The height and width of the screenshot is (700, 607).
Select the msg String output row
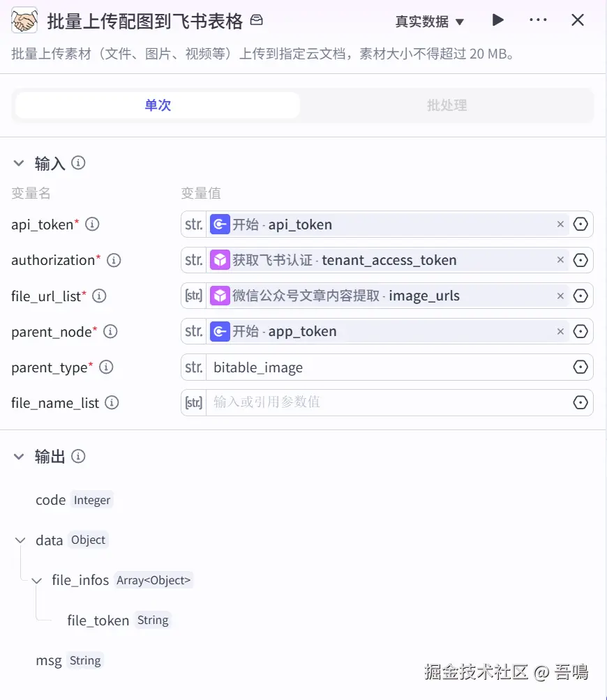tap(70, 660)
